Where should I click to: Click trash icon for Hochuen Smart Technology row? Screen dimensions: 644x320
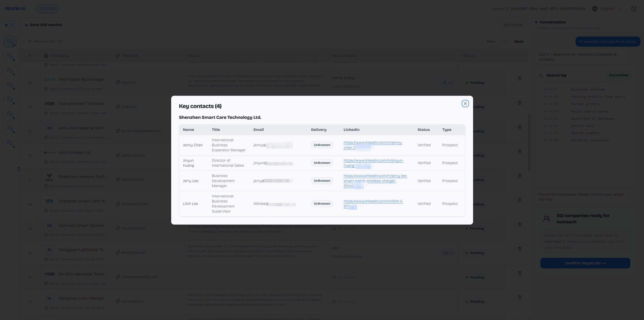pyautogui.click(x=519, y=224)
